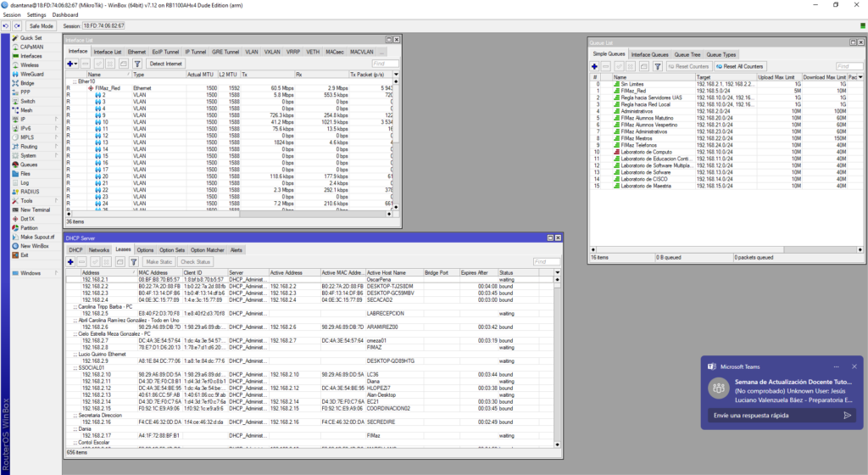Click the comment icon in DHCP Server toolbar

120,262
